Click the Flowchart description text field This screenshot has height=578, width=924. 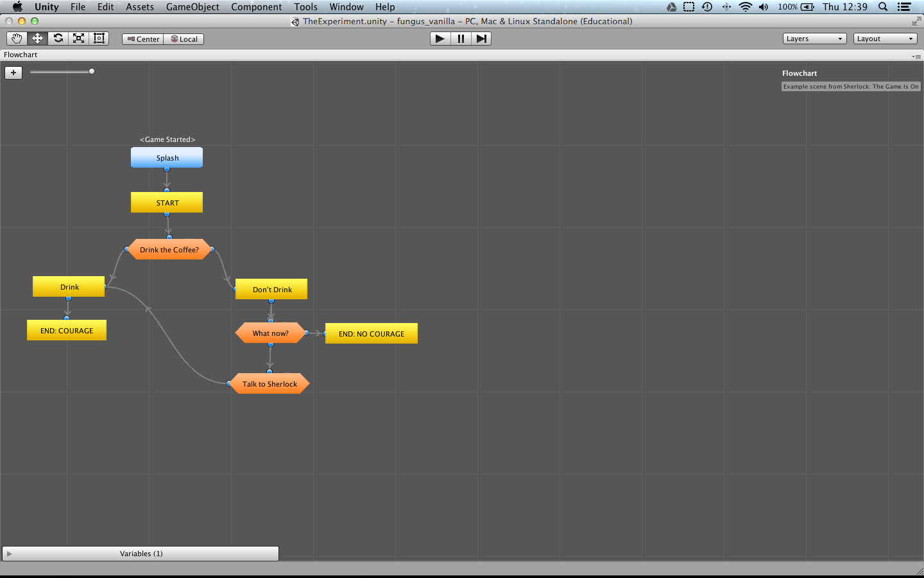coord(851,87)
